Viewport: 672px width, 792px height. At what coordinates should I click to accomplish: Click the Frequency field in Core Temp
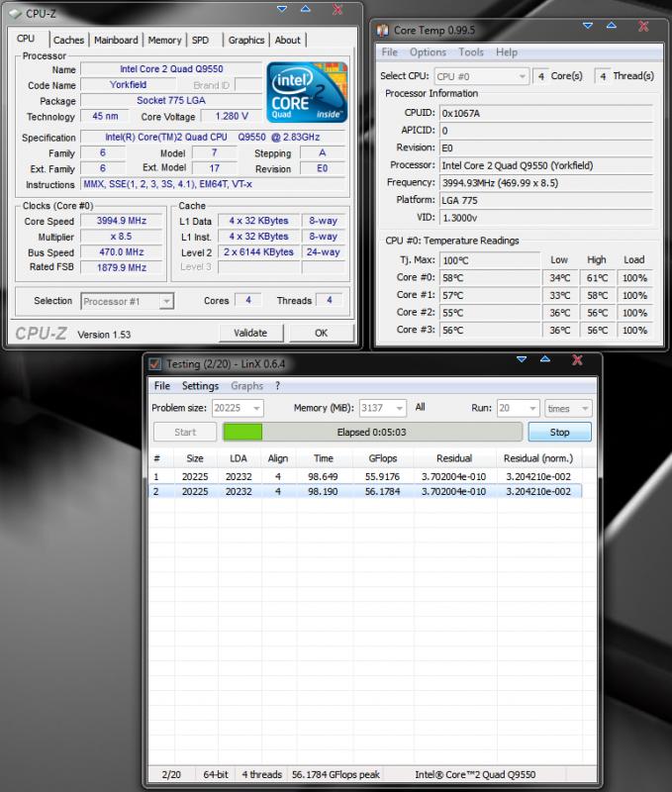point(545,183)
